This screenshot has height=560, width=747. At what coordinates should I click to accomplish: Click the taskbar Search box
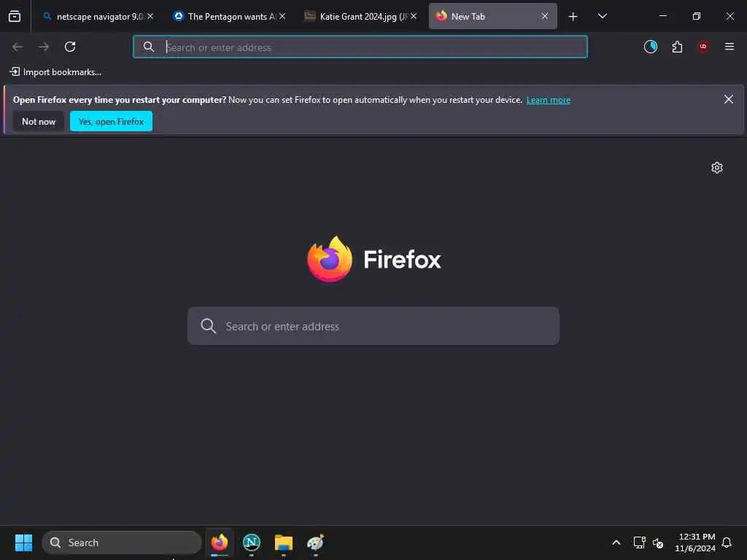click(x=122, y=542)
